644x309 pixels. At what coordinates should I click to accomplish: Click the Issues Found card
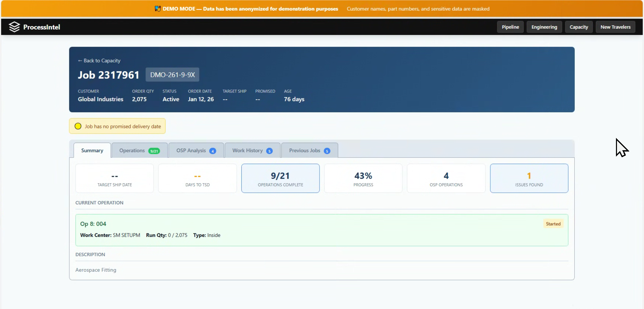pyautogui.click(x=529, y=178)
